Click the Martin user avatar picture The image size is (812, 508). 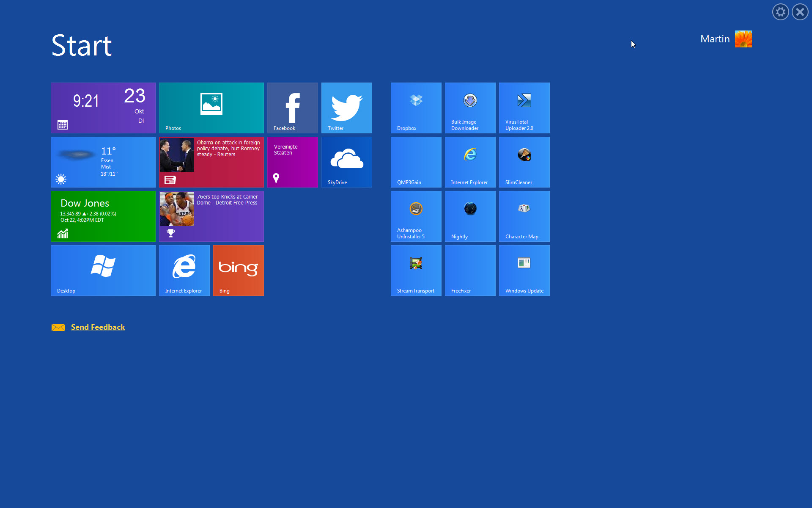tap(743, 39)
